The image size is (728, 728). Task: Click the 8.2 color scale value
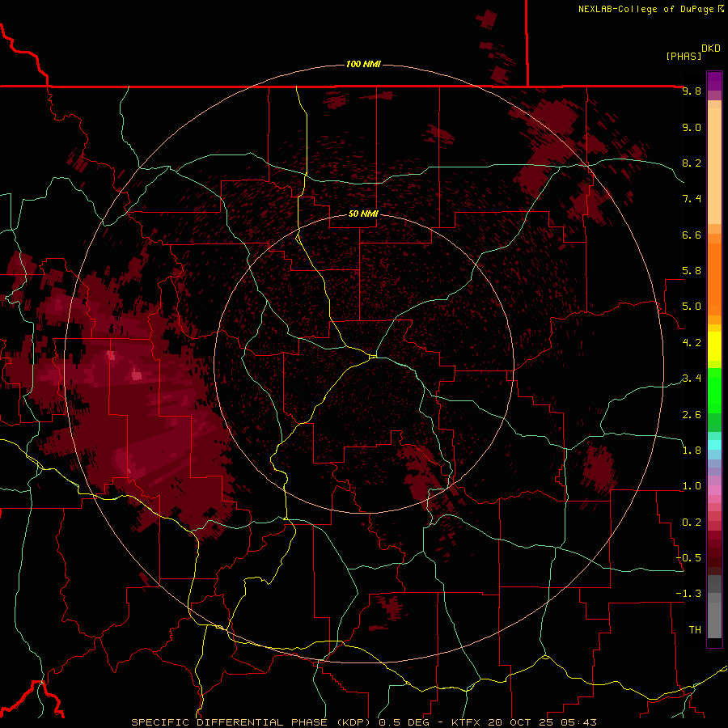tap(692, 163)
